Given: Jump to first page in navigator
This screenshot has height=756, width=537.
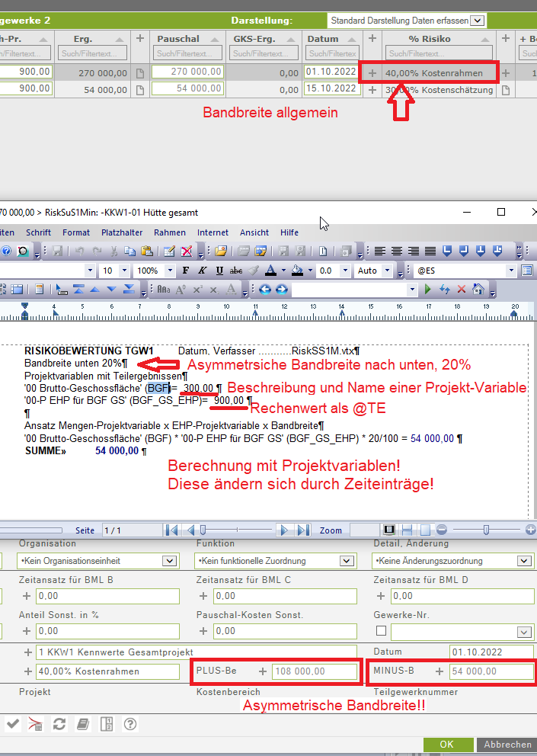Looking at the screenshot, I should (172, 530).
